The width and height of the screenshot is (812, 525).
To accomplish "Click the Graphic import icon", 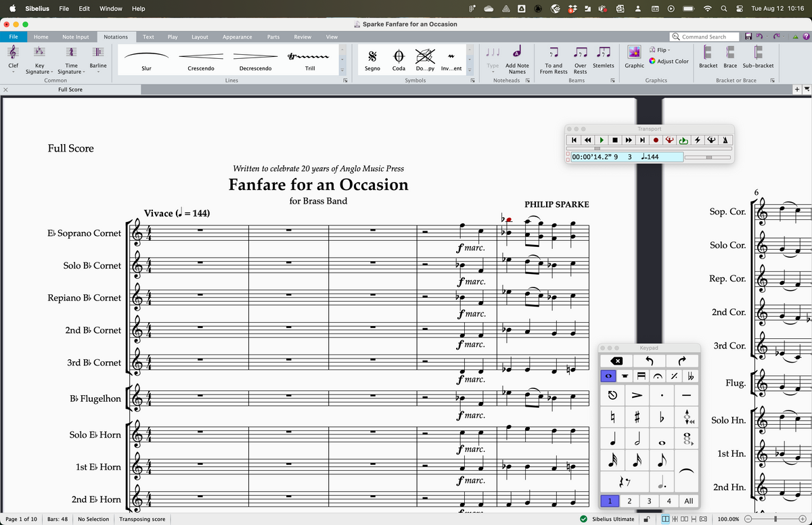I will pos(635,52).
